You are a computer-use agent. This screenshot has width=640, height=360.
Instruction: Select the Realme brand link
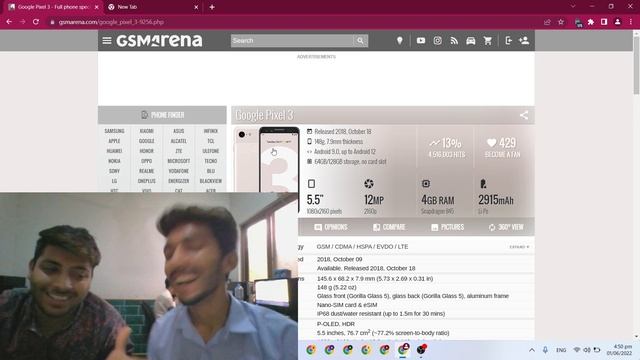pos(147,171)
